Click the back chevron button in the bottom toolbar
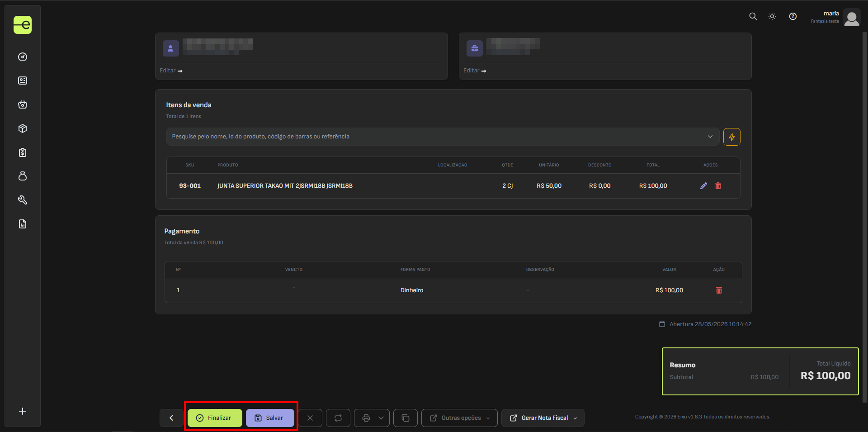Image resolution: width=868 pixels, height=432 pixels. pyautogui.click(x=171, y=418)
